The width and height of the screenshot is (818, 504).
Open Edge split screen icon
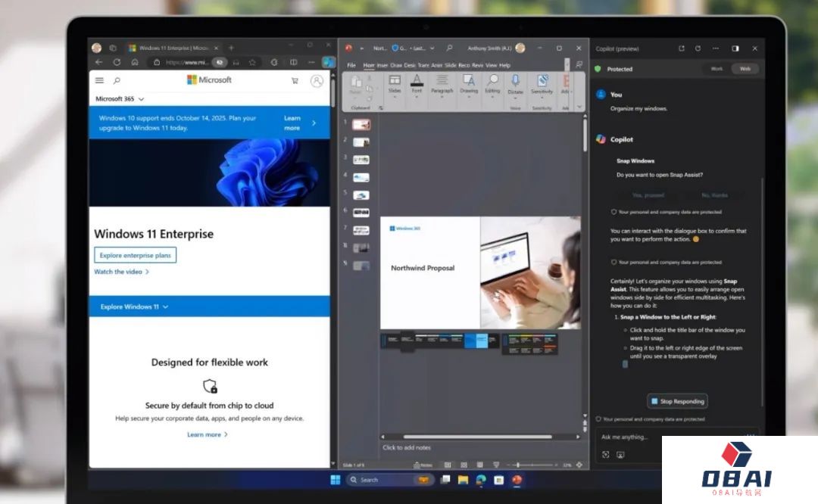tap(294, 63)
